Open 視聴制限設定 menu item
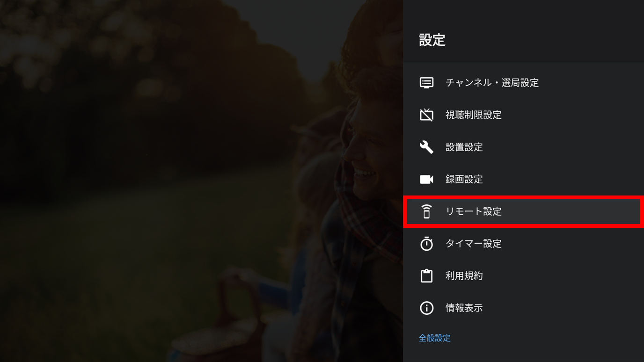Viewport: 644px width, 362px height. [x=523, y=115]
